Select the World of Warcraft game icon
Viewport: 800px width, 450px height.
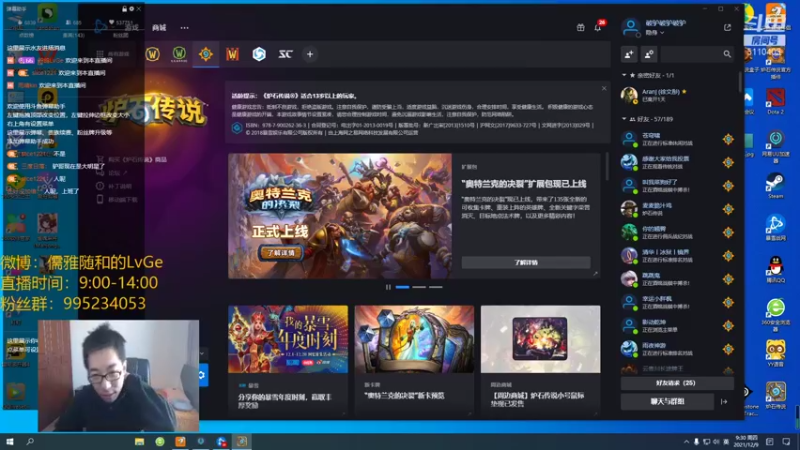click(x=153, y=54)
